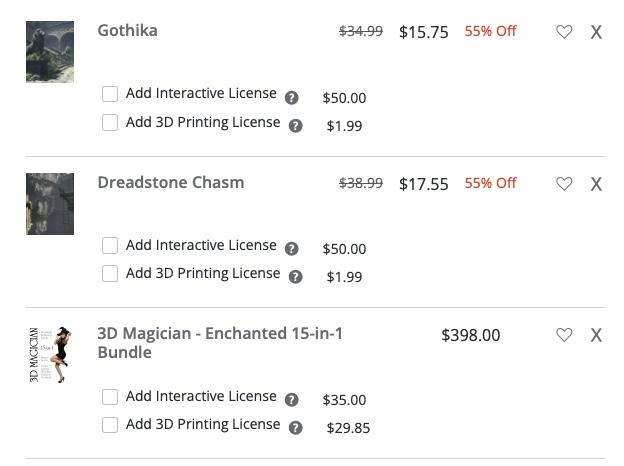Check 3D Printing License for Gothika

110,123
